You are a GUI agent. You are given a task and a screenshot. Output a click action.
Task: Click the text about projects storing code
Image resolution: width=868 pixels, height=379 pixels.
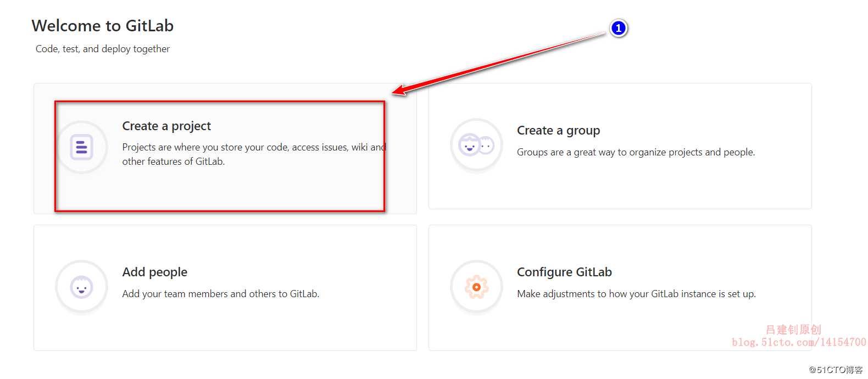coord(254,154)
